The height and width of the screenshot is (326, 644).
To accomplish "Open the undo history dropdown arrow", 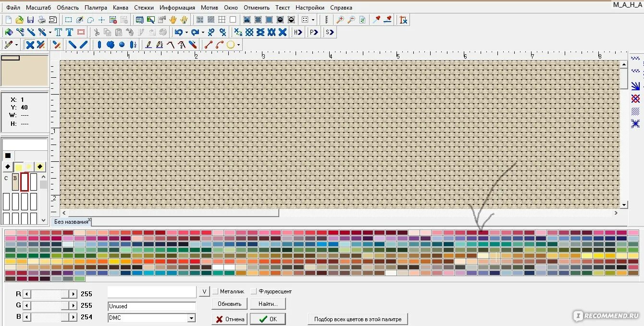I will tap(186, 32).
